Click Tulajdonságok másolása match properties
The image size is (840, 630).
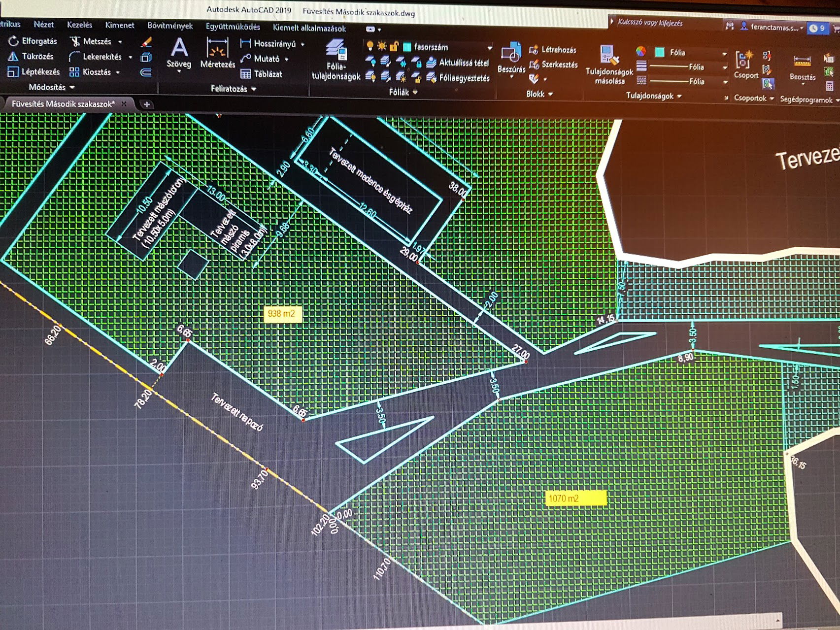[609, 65]
